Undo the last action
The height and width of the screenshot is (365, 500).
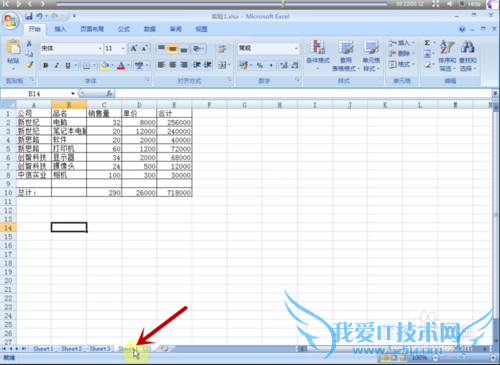(x=39, y=16)
